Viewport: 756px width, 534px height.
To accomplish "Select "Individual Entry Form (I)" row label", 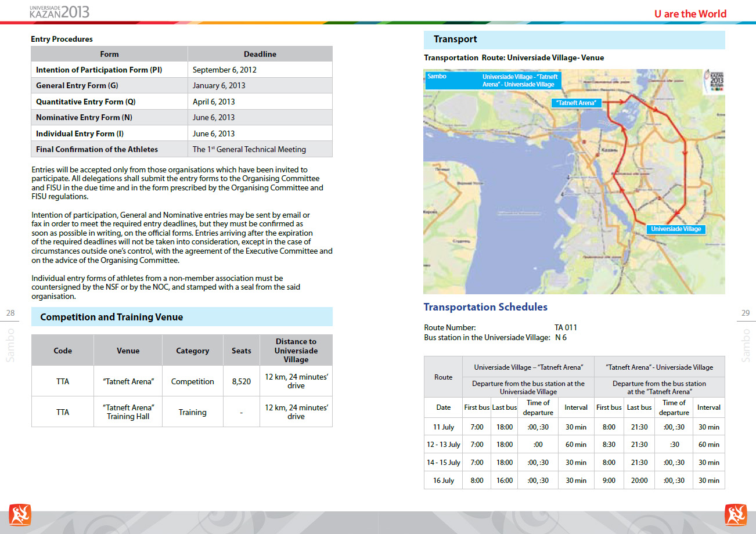I will tap(80, 133).
